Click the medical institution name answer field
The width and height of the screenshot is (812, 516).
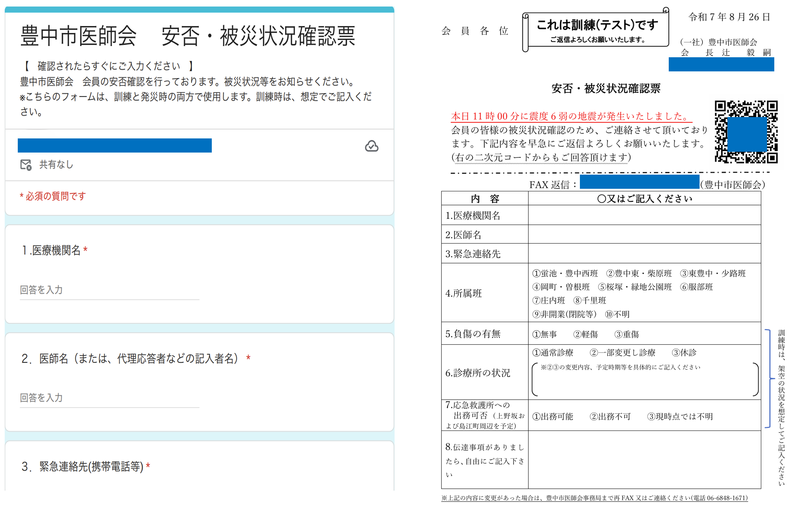[109, 290]
